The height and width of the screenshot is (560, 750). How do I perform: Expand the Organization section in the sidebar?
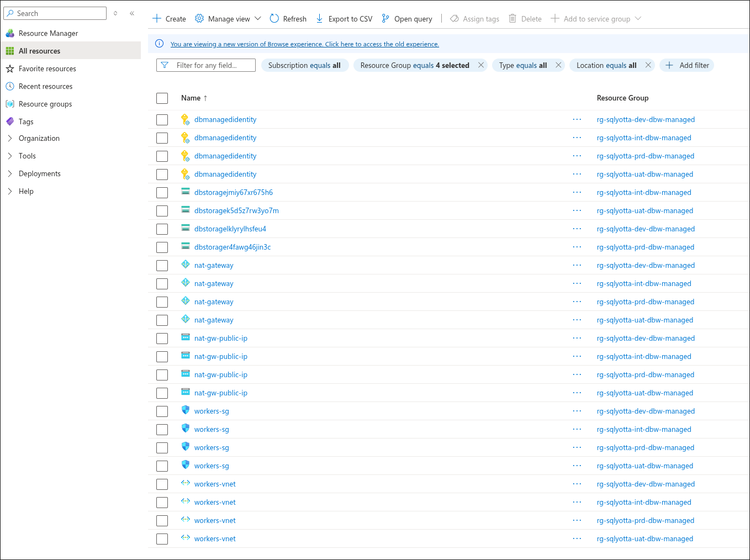click(10, 138)
